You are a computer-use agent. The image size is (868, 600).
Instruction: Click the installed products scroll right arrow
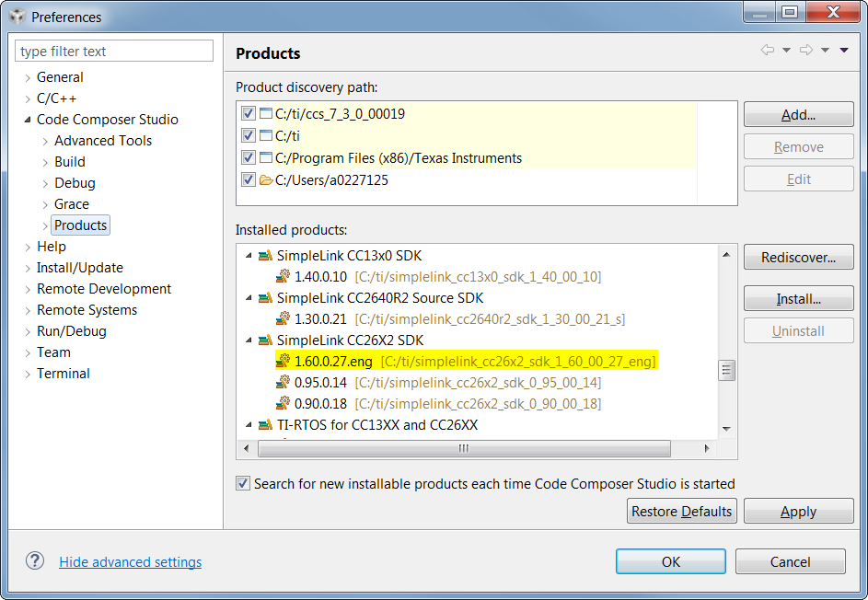[x=706, y=448]
